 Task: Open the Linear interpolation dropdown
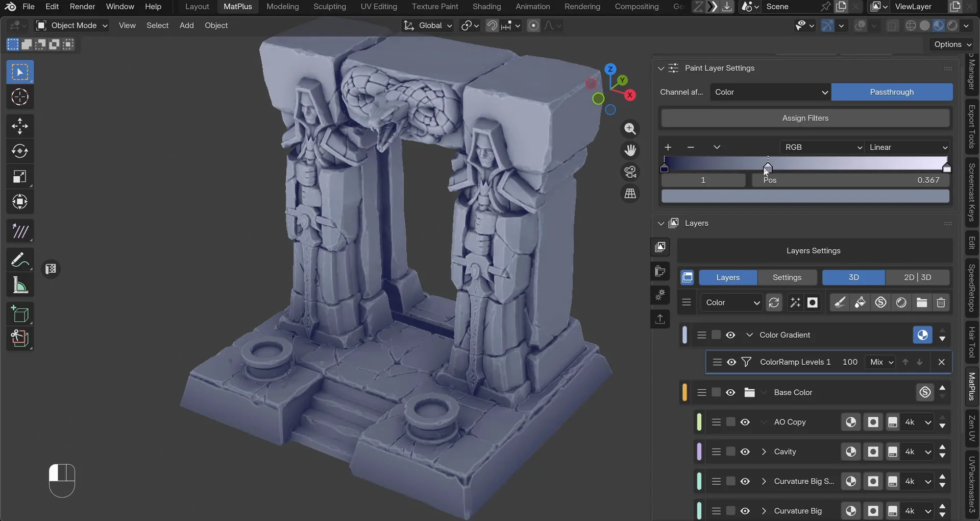coord(907,147)
